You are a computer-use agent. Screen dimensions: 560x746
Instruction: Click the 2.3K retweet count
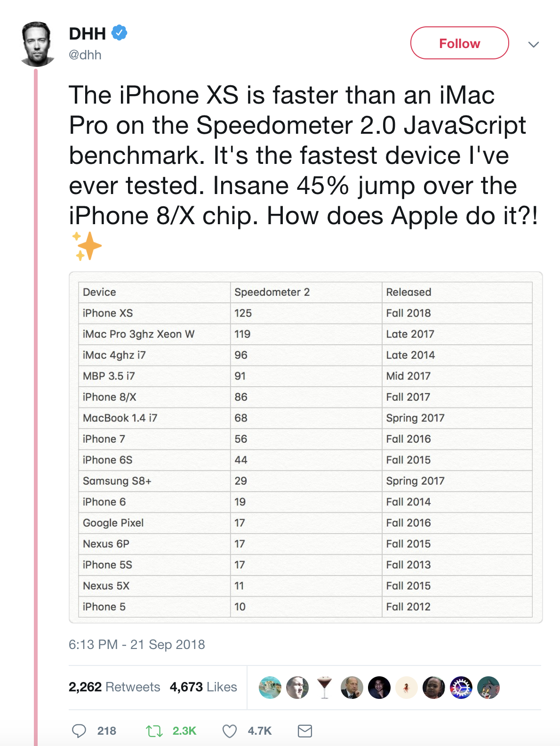click(x=184, y=730)
